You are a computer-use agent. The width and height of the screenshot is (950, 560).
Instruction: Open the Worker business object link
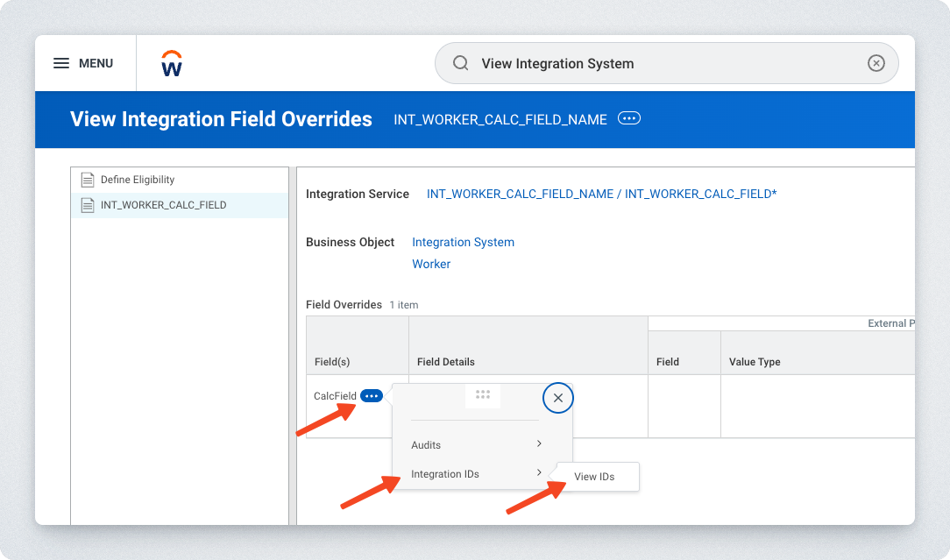431,264
